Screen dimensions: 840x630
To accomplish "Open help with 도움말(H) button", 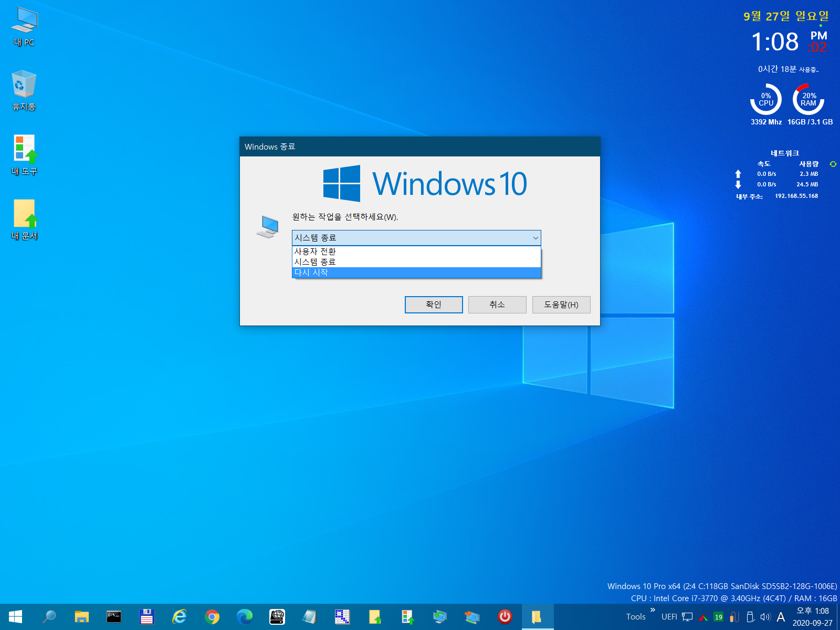I will [561, 304].
